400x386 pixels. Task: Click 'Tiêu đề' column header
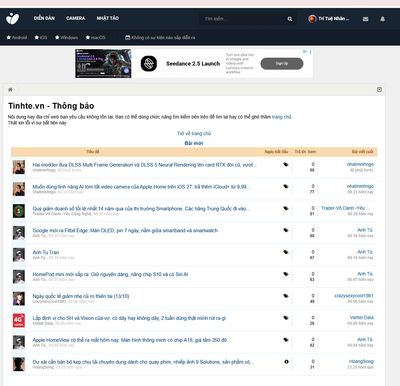tap(93, 152)
